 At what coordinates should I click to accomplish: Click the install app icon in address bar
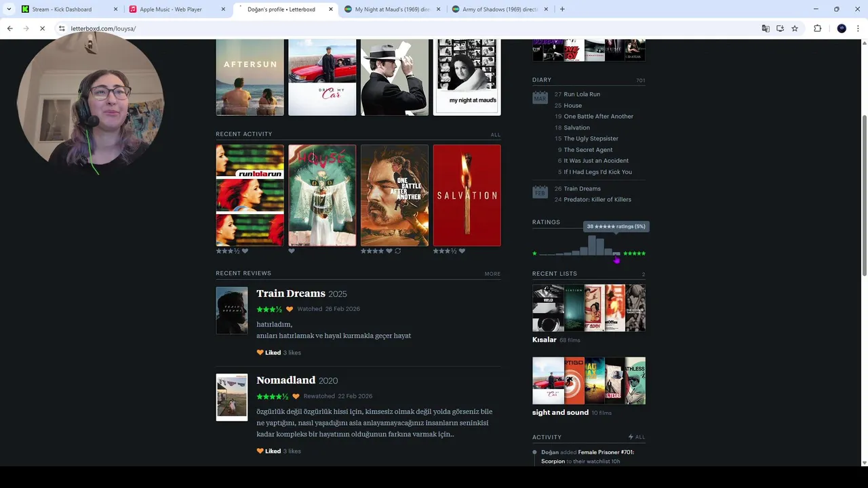click(780, 28)
